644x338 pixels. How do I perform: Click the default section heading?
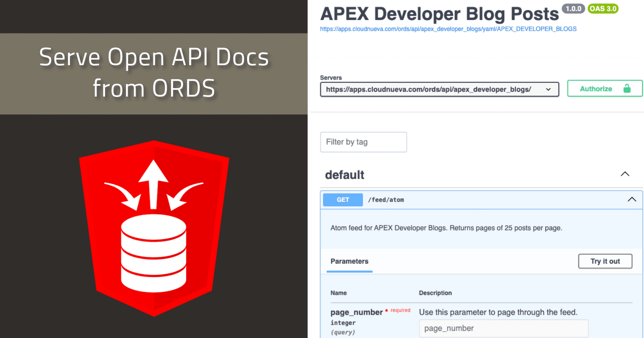(x=345, y=175)
